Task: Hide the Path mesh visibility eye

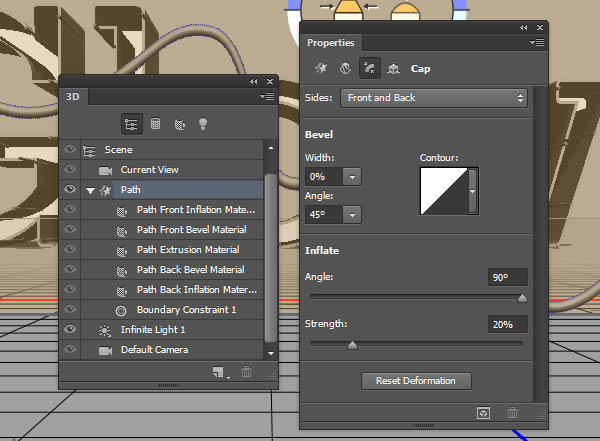Action: point(70,189)
